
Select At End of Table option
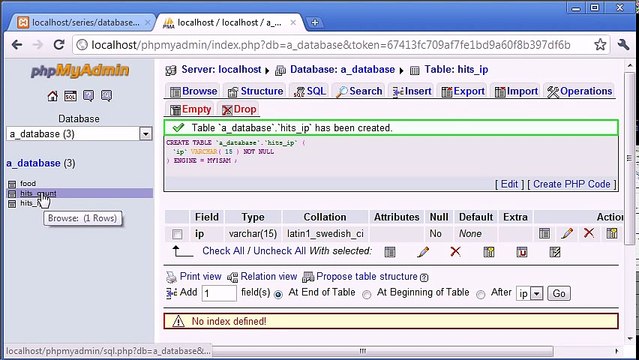[278, 294]
